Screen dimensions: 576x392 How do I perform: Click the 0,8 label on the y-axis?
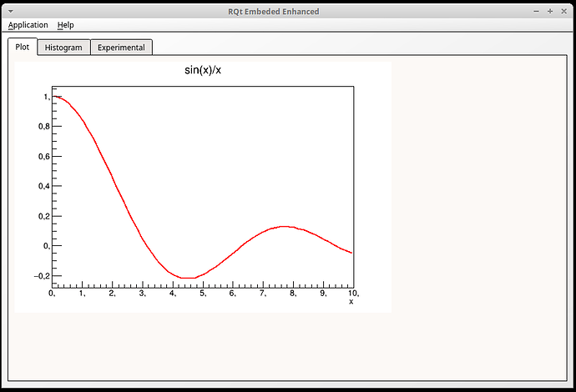pyautogui.click(x=41, y=127)
